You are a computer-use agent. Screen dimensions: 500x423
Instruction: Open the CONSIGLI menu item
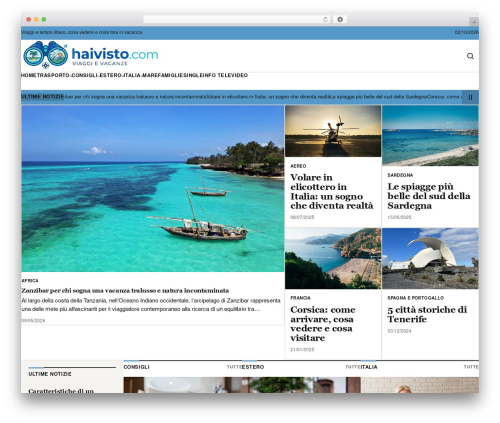coord(84,75)
